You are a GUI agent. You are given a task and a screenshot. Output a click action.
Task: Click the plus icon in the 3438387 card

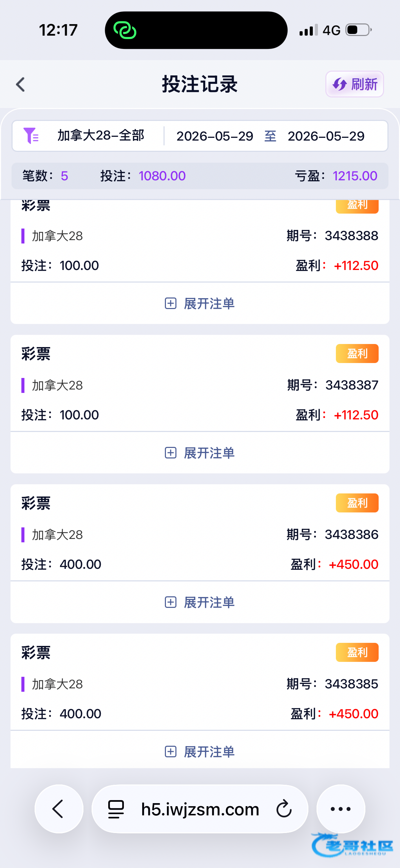coord(171,453)
